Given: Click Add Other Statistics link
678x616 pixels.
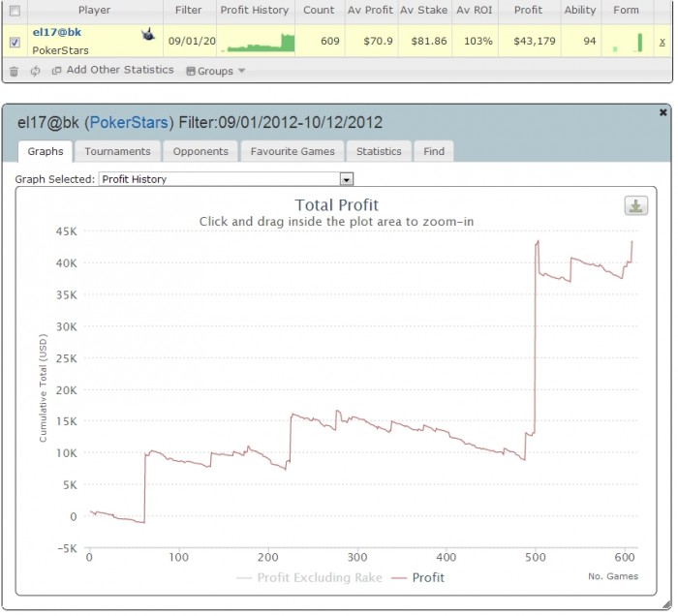Looking at the screenshot, I should 120,70.
